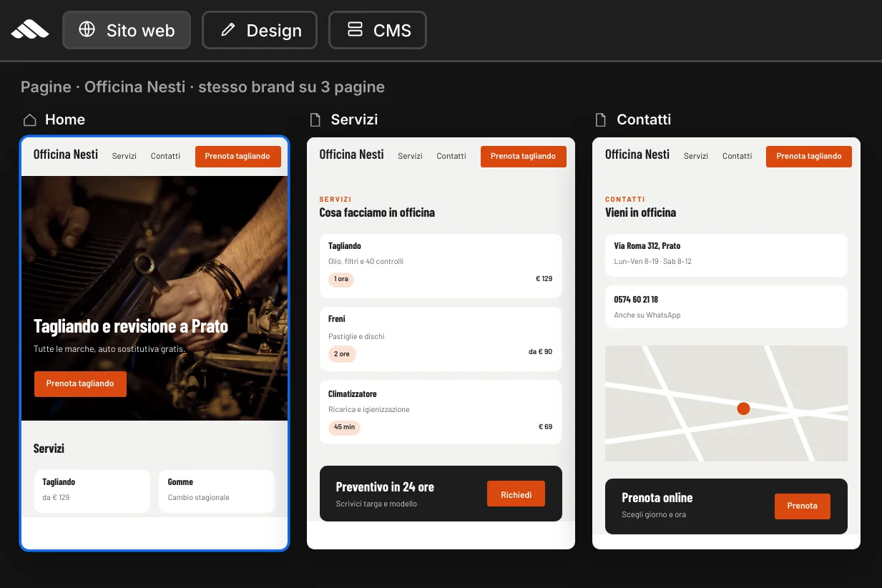Image resolution: width=882 pixels, height=588 pixels.
Task: Select the "Via Roma 312, Prato" address card
Action: pyautogui.click(x=726, y=255)
